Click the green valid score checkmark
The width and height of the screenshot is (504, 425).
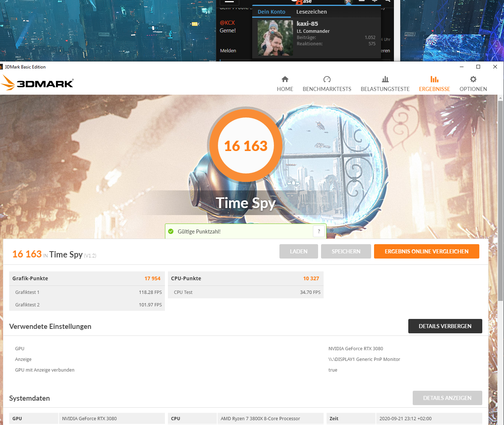pos(171,231)
